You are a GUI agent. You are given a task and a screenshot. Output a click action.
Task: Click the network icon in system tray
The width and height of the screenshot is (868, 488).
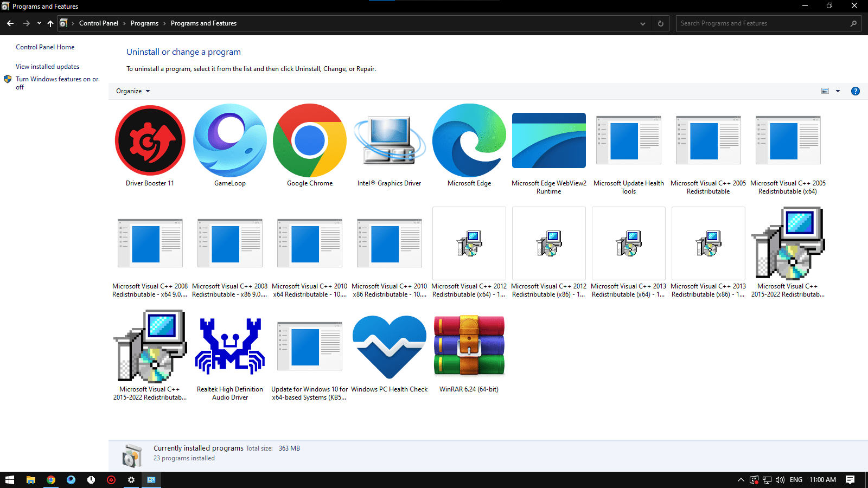coord(767,480)
